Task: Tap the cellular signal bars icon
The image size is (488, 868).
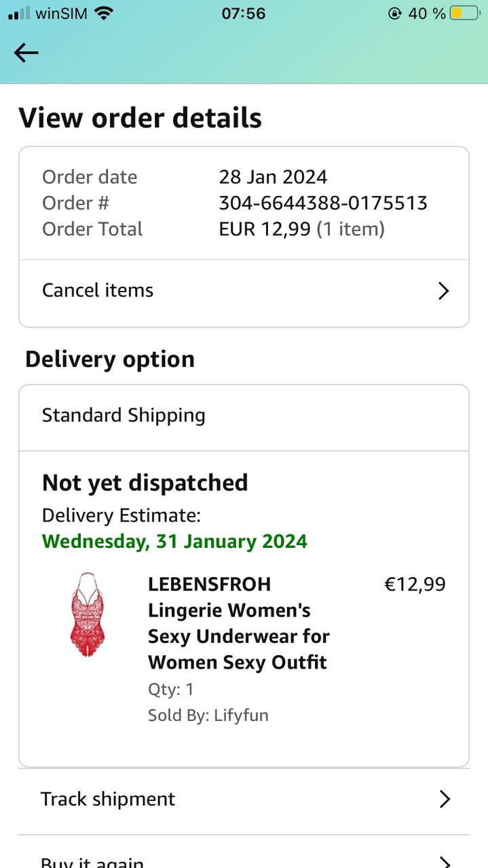Action: (x=19, y=13)
